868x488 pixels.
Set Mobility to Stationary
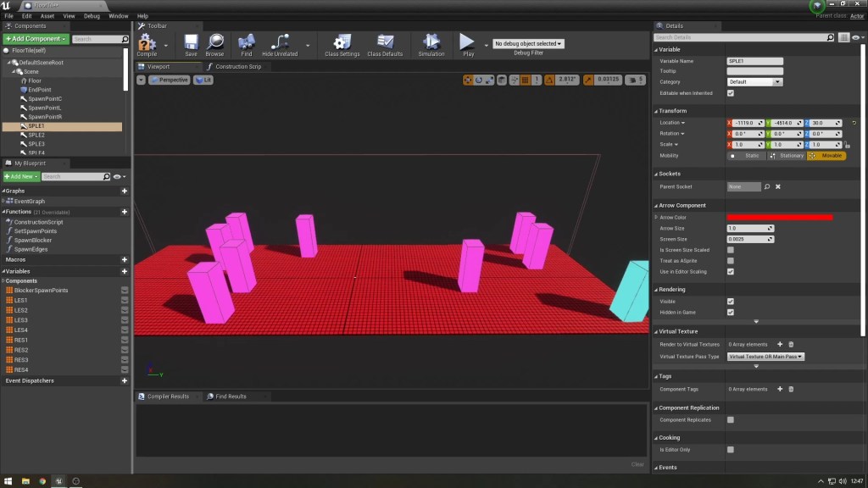pos(787,156)
